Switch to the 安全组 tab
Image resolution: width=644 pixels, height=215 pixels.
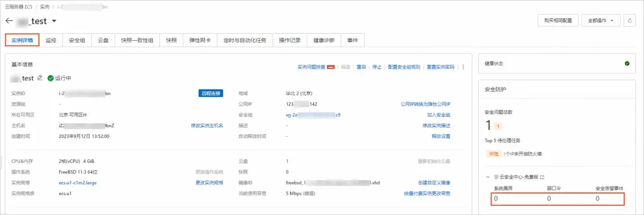(x=77, y=40)
